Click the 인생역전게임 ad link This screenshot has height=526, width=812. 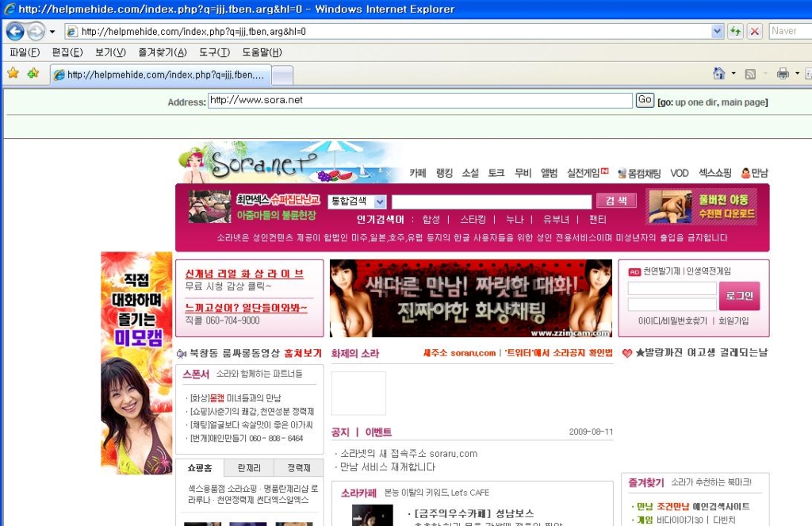pos(709,271)
